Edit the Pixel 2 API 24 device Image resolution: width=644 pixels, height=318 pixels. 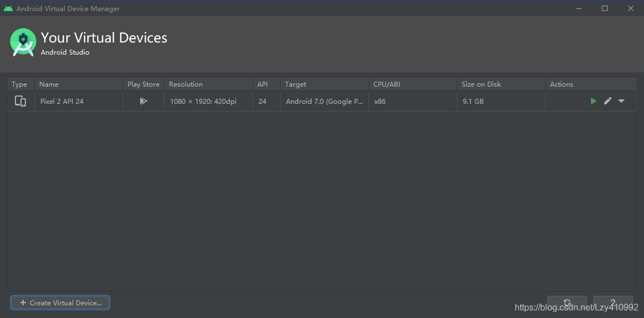[608, 101]
